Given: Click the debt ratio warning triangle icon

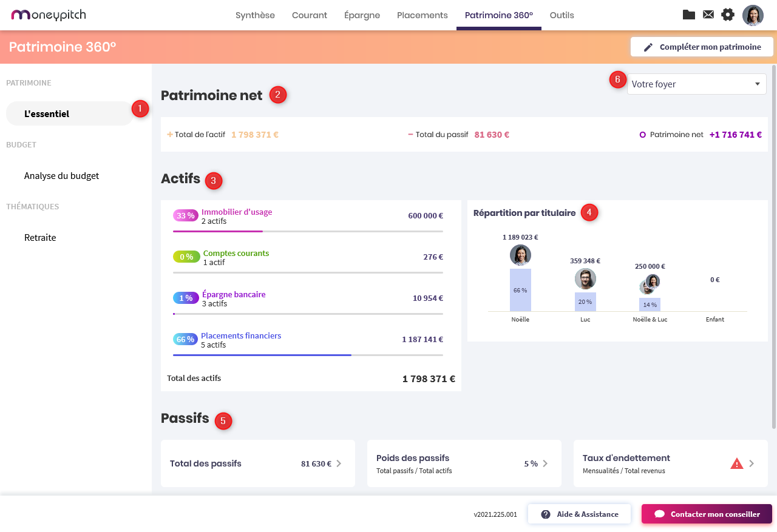Looking at the screenshot, I should tap(736, 464).
